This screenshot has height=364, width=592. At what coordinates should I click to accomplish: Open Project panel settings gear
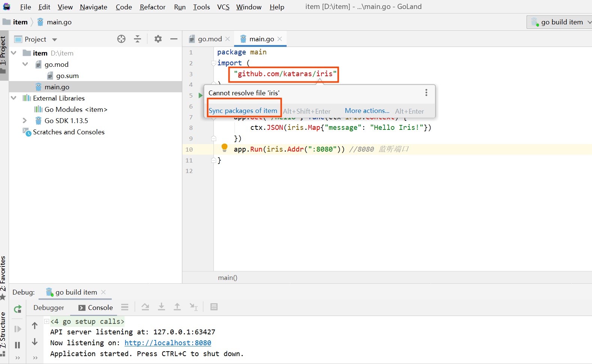click(158, 39)
